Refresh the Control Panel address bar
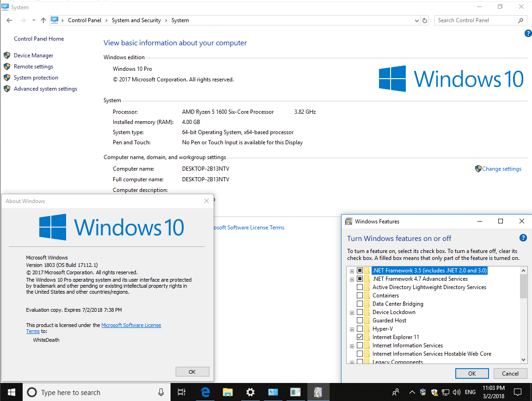The image size is (532, 401). click(x=424, y=20)
